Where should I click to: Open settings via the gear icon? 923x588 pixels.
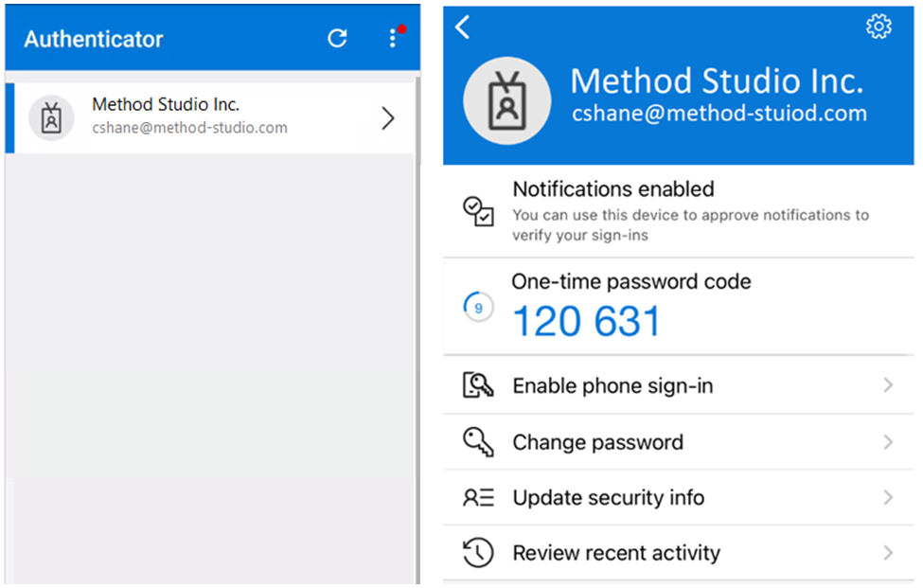click(879, 27)
